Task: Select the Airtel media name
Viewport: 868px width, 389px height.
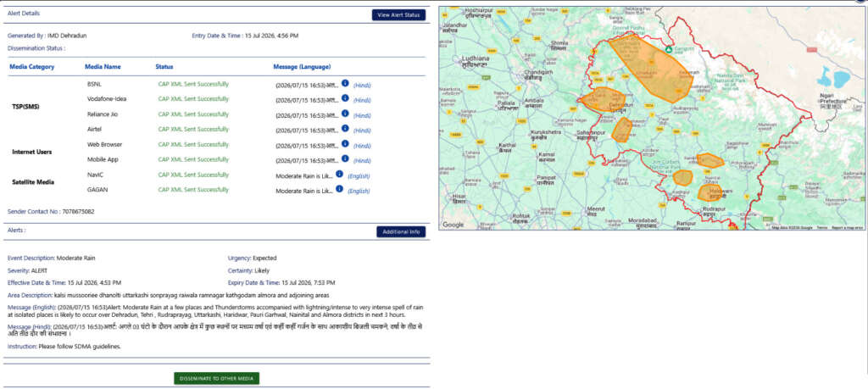Action: pyautogui.click(x=95, y=129)
